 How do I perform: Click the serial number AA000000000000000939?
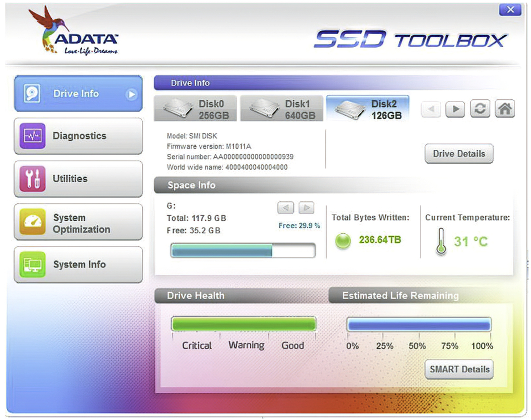[x=253, y=157]
